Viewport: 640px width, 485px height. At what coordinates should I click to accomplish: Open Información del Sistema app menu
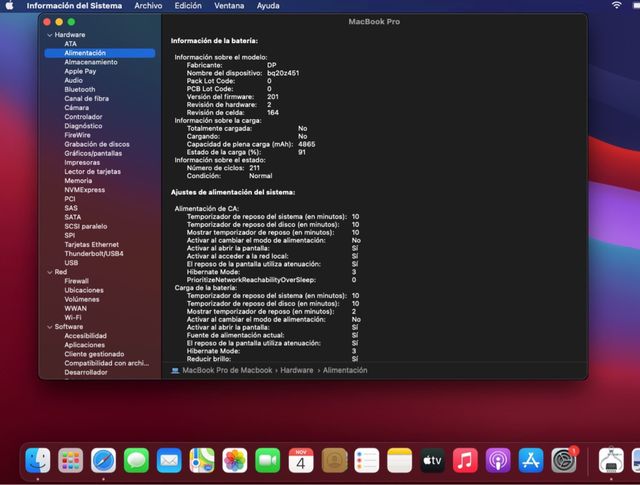[x=74, y=6]
